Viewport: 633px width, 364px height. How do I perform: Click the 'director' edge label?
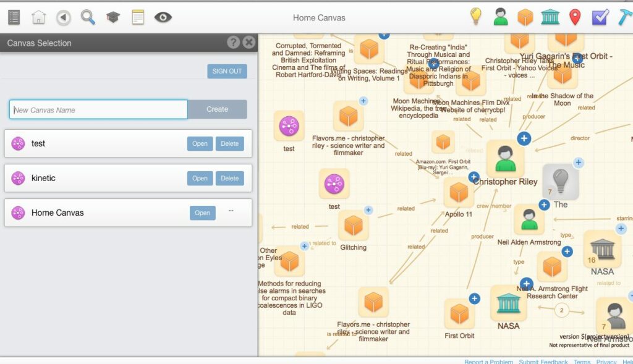coord(580,138)
